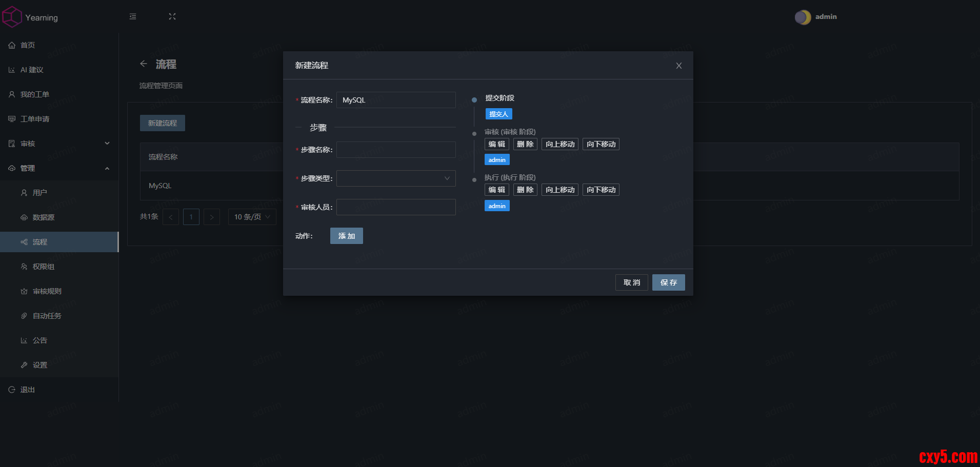Select the 公告 submenu item
This screenshot has height=467, width=980.
coord(59,340)
